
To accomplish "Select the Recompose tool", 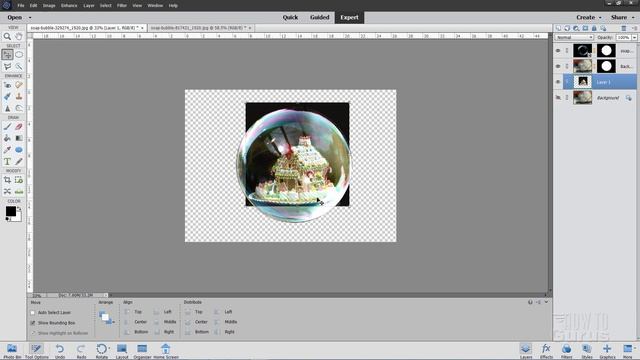I will click(19, 180).
